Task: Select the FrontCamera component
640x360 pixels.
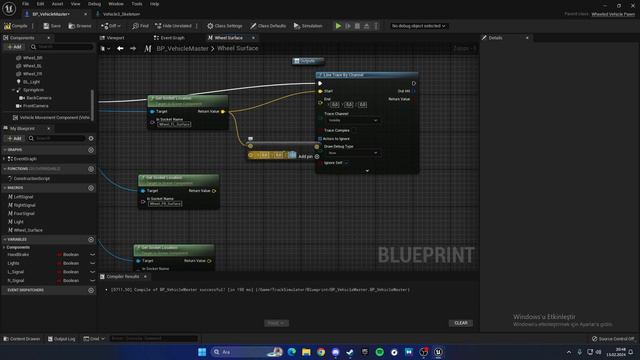Action: pos(36,106)
